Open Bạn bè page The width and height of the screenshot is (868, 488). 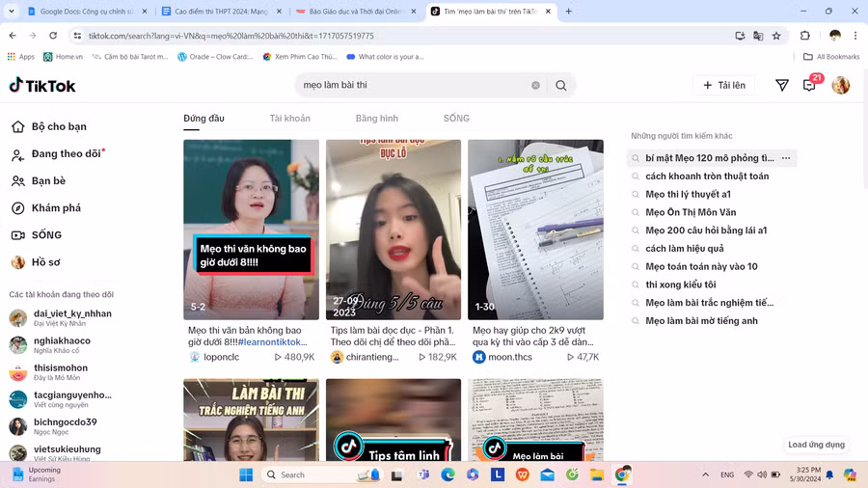point(39,181)
